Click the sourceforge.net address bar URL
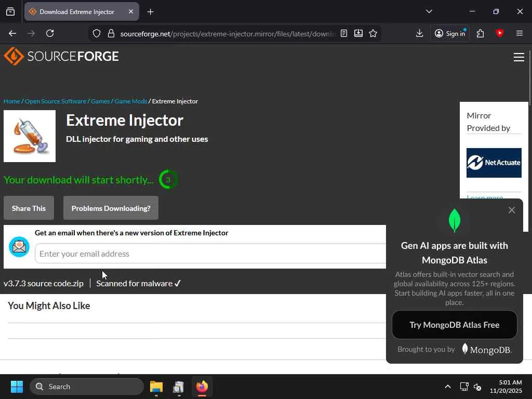 pos(228,34)
